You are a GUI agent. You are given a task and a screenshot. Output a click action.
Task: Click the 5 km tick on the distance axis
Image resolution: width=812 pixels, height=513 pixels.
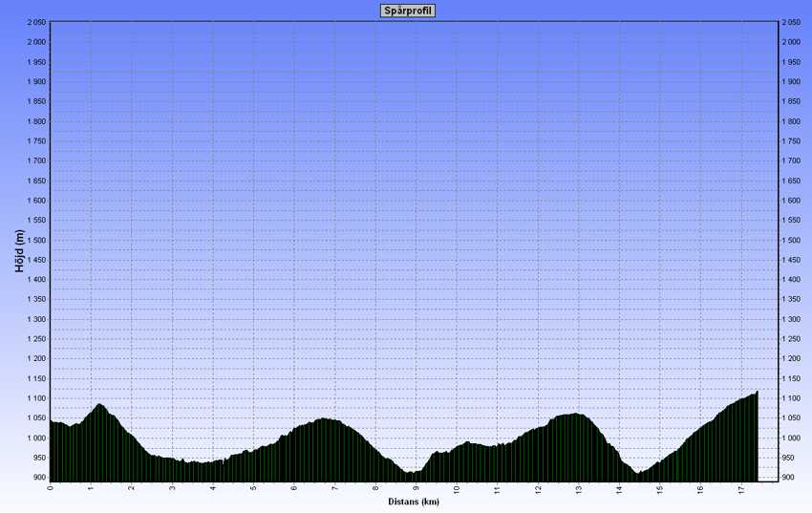pyautogui.click(x=253, y=487)
